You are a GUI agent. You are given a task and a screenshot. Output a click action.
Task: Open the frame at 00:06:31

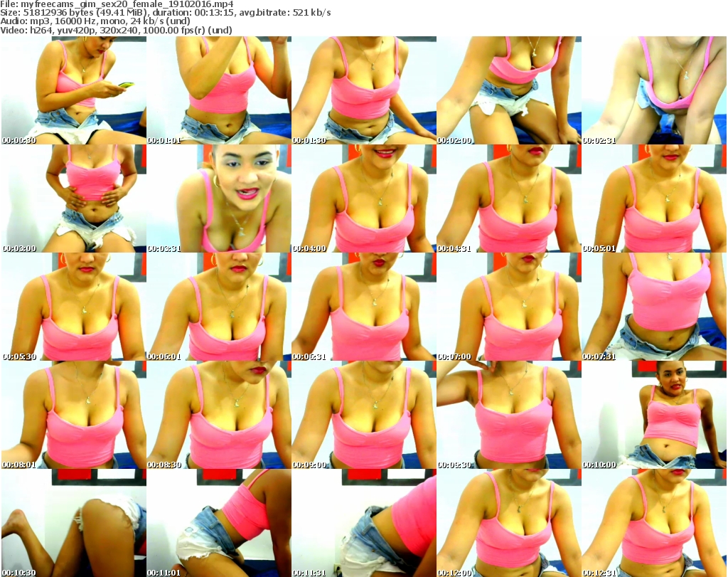(x=363, y=307)
